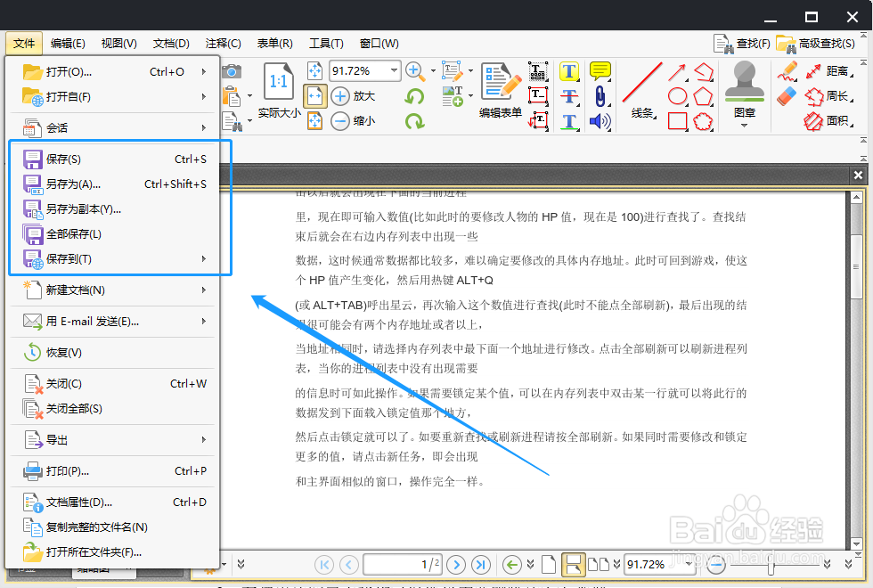
Task: Click the page number input field
Action: pyautogui.click(x=403, y=565)
